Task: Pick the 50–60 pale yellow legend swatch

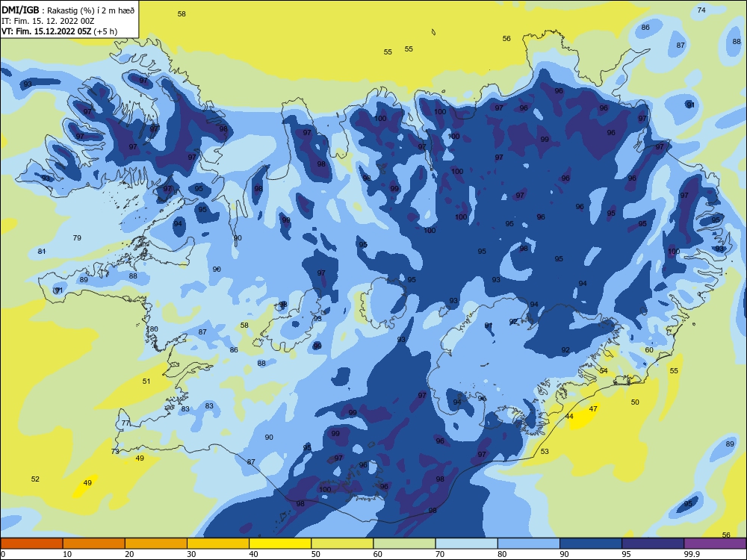Action: point(342,544)
